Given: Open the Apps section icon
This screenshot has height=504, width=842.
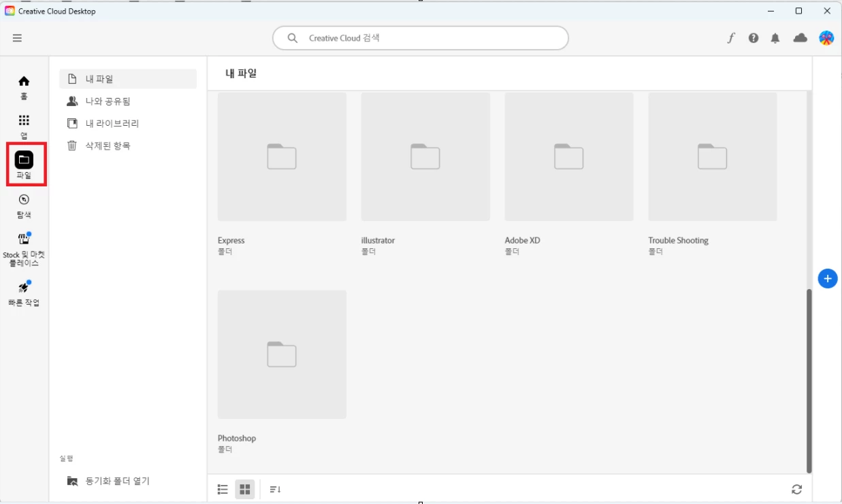Looking at the screenshot, I should coord(24,120).
